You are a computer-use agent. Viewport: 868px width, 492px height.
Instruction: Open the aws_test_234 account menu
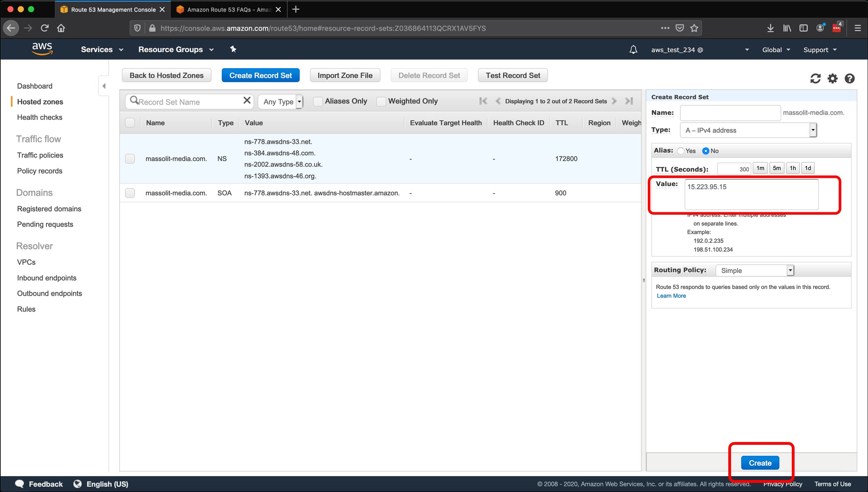[700, 50]
